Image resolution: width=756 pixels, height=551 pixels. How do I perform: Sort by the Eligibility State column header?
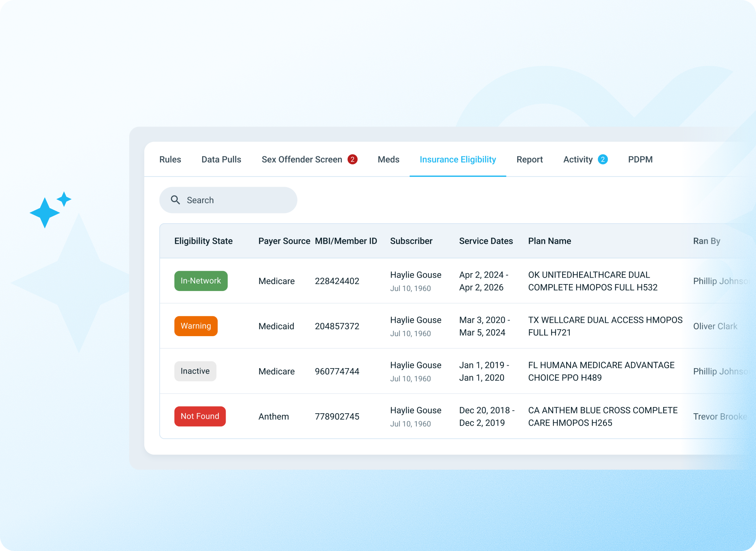203,241
